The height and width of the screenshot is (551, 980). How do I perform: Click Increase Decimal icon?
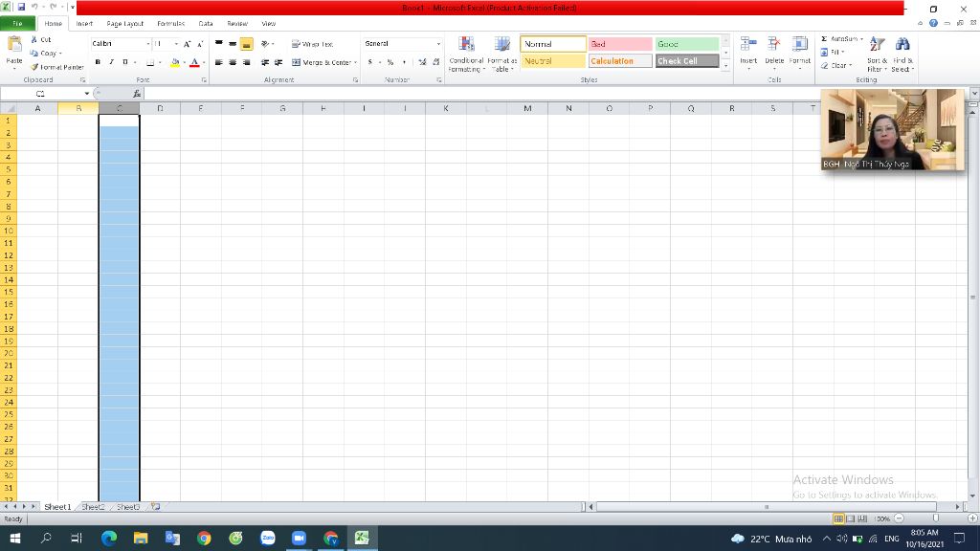[x=422, y=62]
